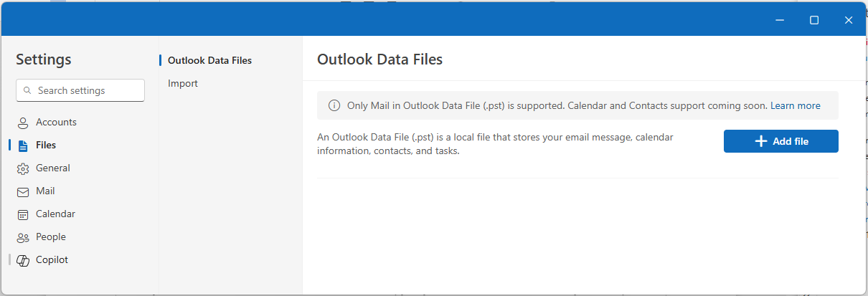The image size is (868, 296).
Task: Click the Copilot logo icon
Action: [22, 260]
